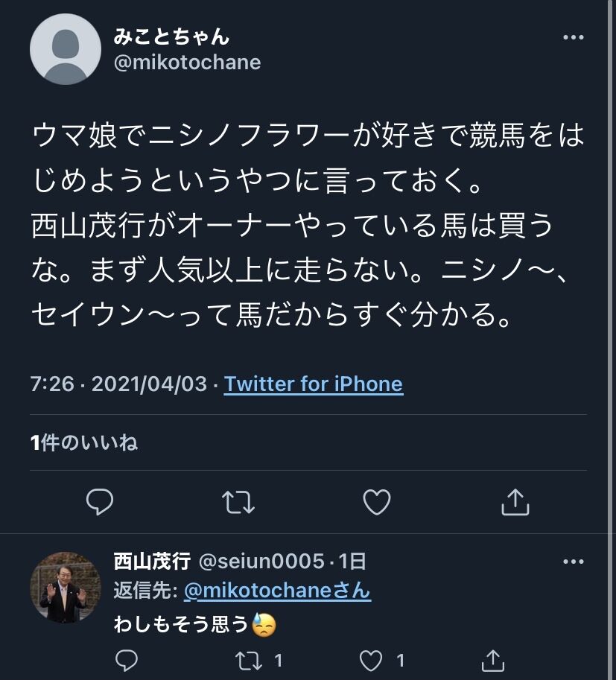The width and height of the screenshot is (616, 680).
Task: Open the Twitter for iPhone link
Action: (x=314, y=384)
